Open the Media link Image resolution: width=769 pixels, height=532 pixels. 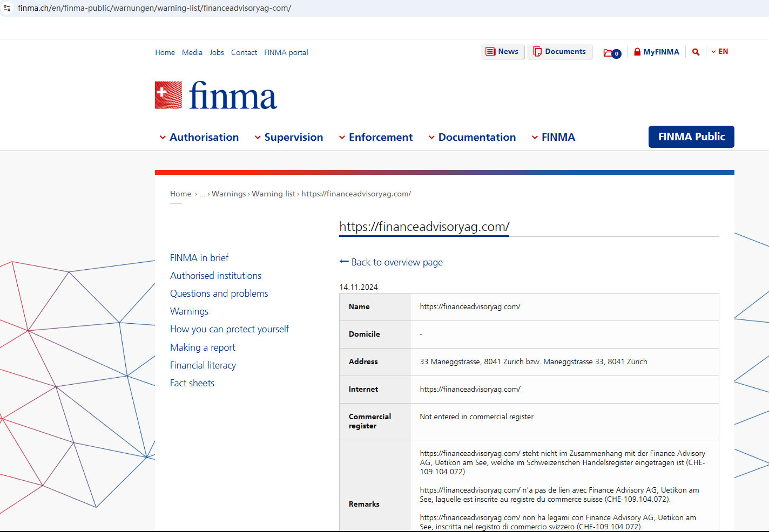click(x=192, y=52)
